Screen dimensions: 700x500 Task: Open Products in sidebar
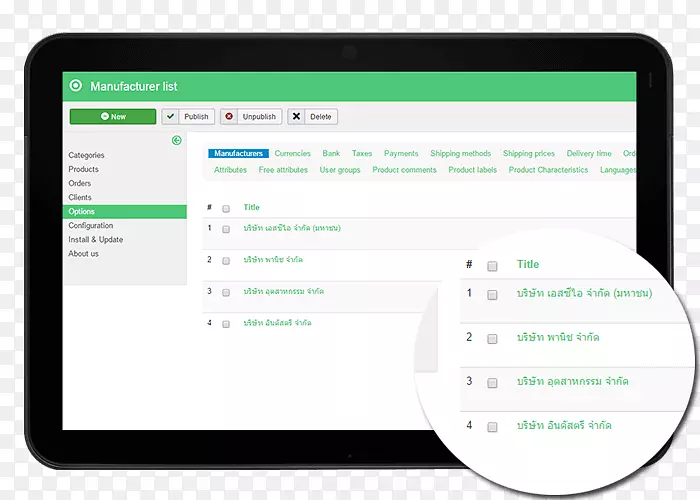click(x=83, y=169)
